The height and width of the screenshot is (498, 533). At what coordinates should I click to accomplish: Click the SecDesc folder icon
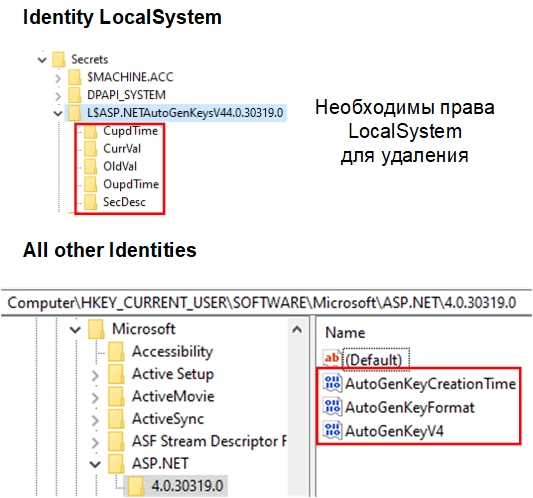pyautogui.click(x=91, y=202)
